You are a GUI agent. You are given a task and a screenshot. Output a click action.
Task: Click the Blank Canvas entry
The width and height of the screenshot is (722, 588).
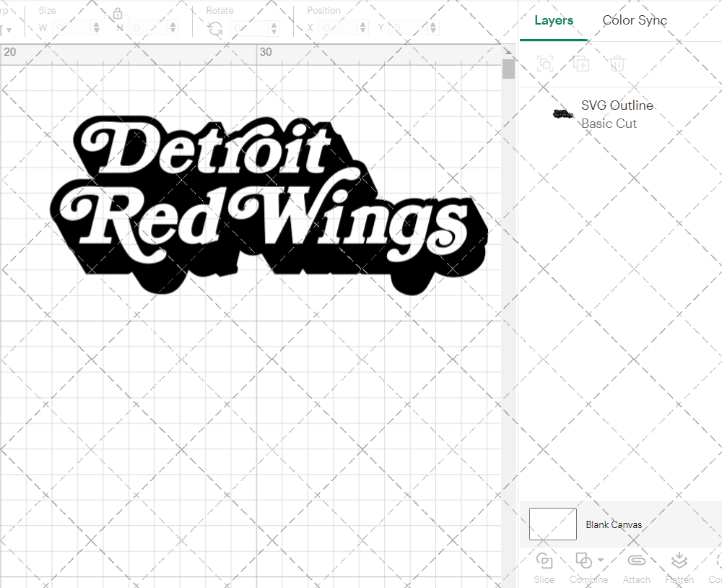(x=614, y=524)
